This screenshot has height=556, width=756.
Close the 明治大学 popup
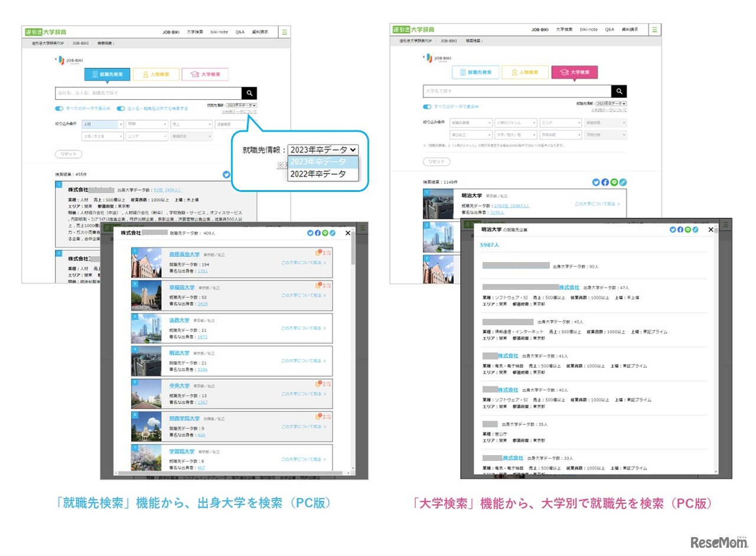click(711, 230)
